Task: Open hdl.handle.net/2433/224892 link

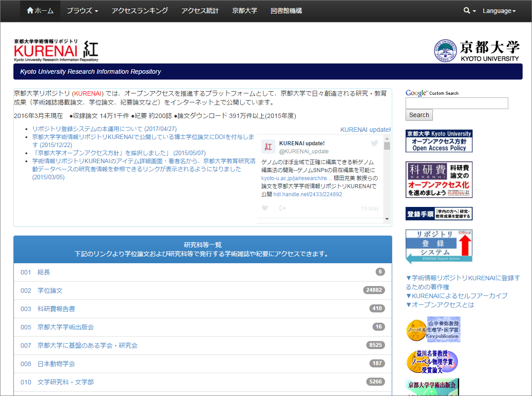Action: 308,194
